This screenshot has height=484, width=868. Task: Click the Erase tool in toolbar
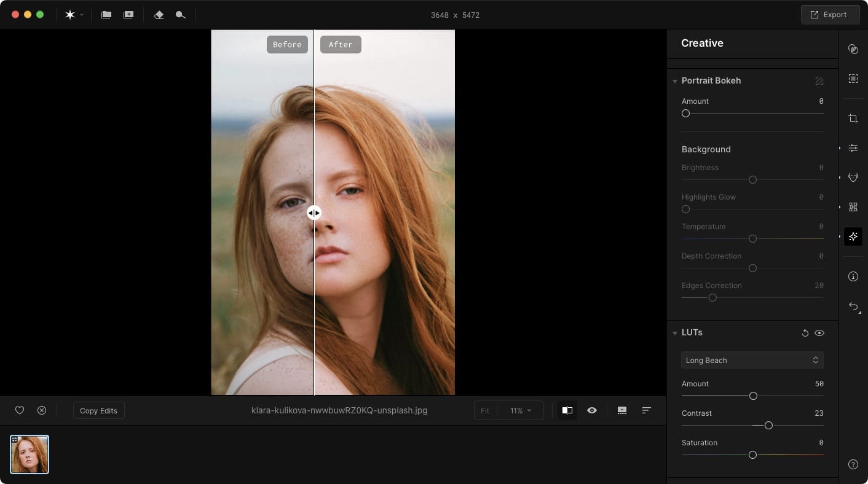point(159,15)
